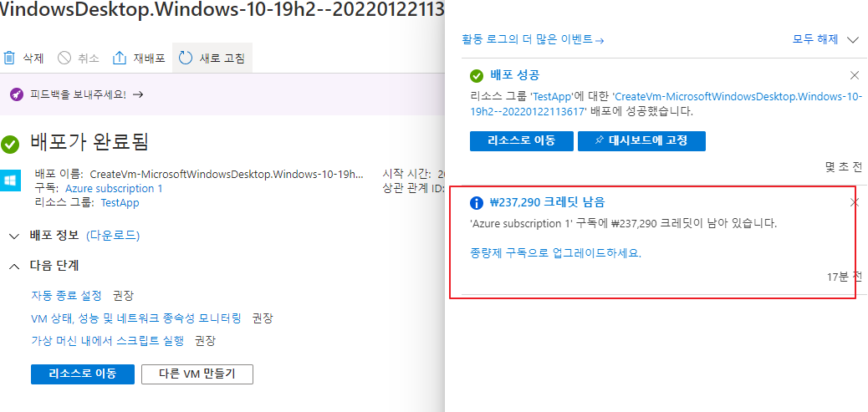
Task: Click the Windows logo deployment icon
Action: coord(11,181)
